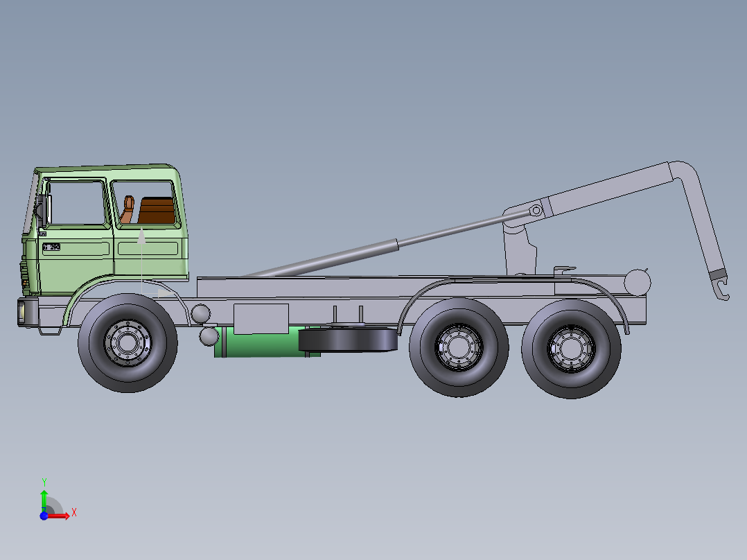Select the cab's front door window

pos(76,202)
